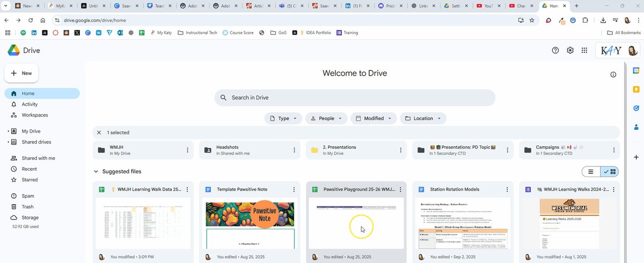This screenshot has width=644, height=263.
Task: Open the LinkedIn bookmark icon
Action: [x=34, y=33]
